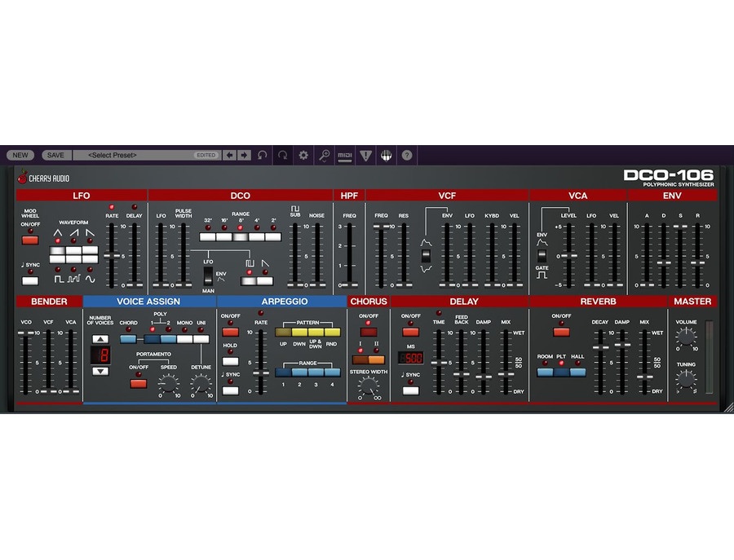This screenshot has width=734, height=560.
Task: Advance to next preset with the forward arrow
Action: [242, 155]
